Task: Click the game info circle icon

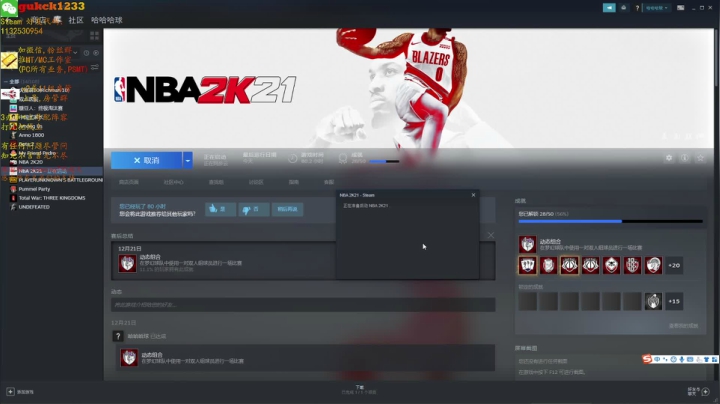Action: 685,158
